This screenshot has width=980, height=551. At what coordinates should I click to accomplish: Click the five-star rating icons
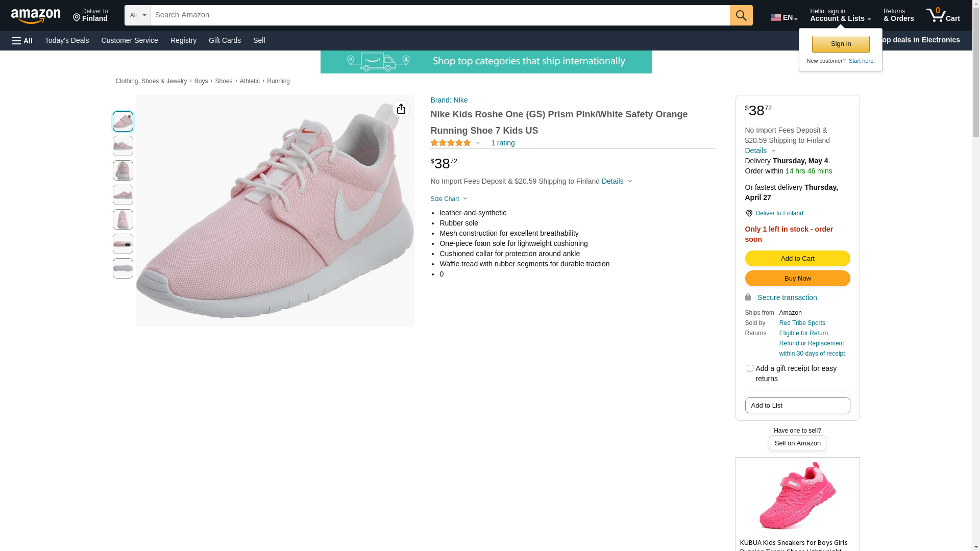(x=451, y=143)
